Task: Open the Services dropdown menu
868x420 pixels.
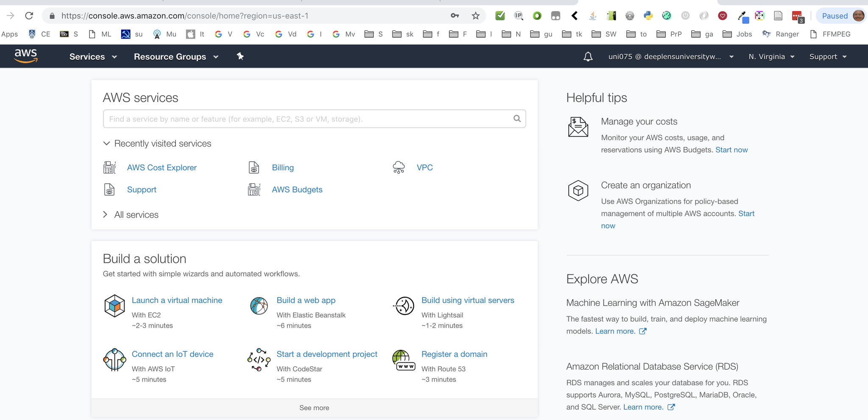Action: 93,57
